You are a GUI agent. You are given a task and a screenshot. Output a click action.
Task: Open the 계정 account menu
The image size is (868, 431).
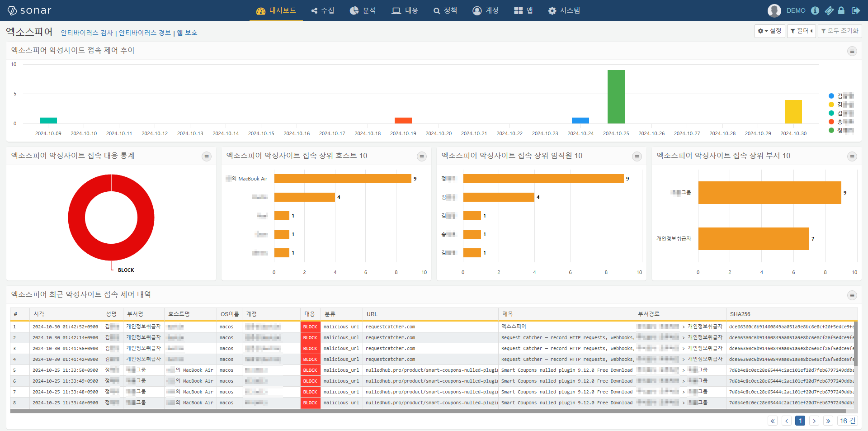pyautogui.click(x=486, y=10)
